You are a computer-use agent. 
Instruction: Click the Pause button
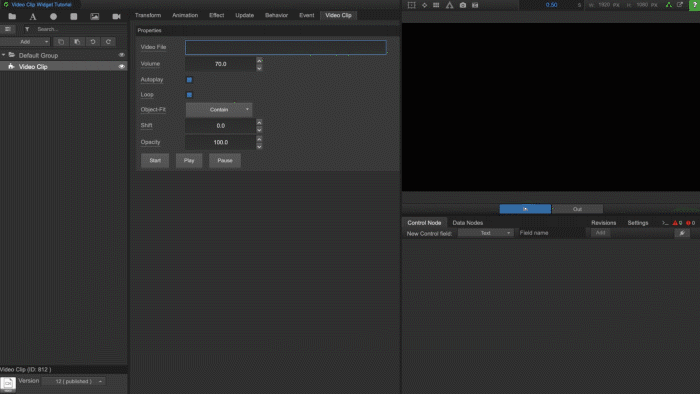(x=225, y=161)
